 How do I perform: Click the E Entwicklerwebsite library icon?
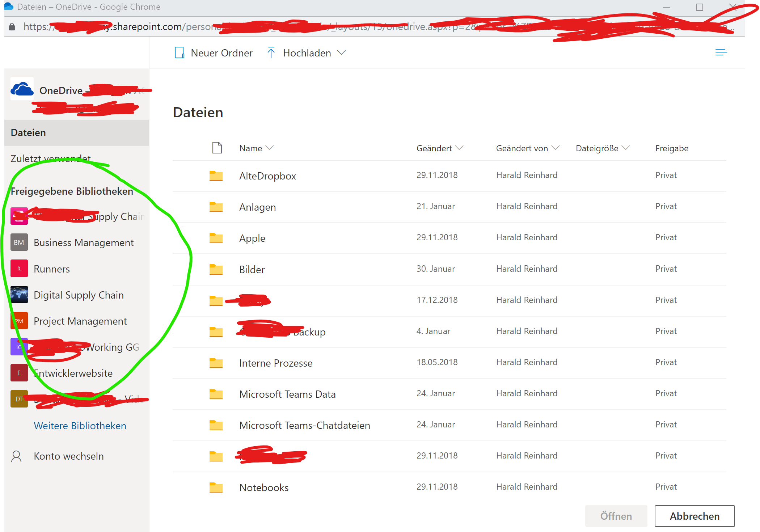[x=19, y=373]
